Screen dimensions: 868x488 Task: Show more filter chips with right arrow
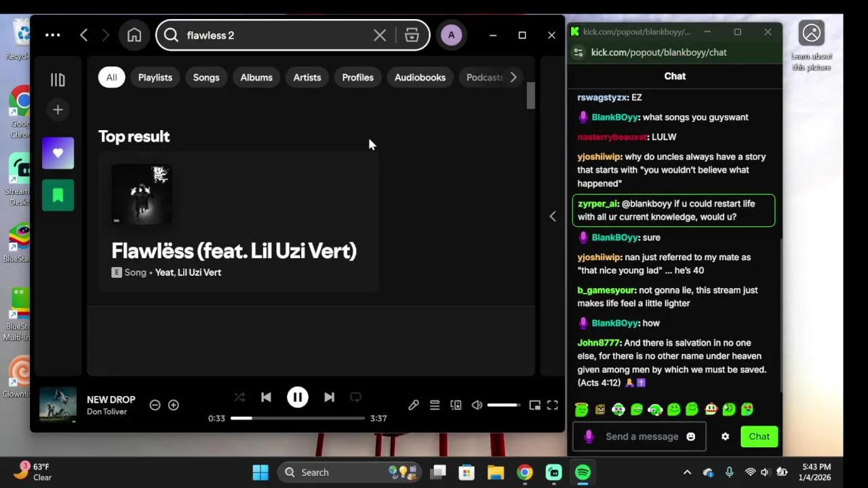click(x=513, y=77)
